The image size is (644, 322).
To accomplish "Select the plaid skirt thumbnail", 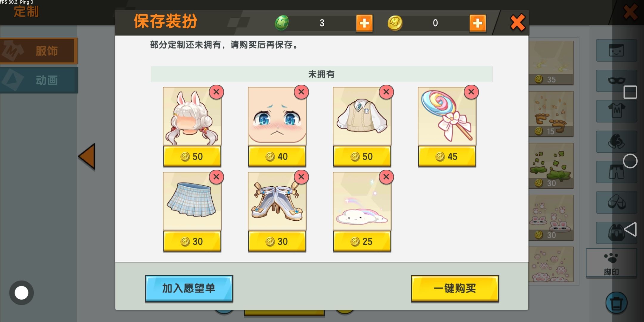I will (x=192, y=201).
